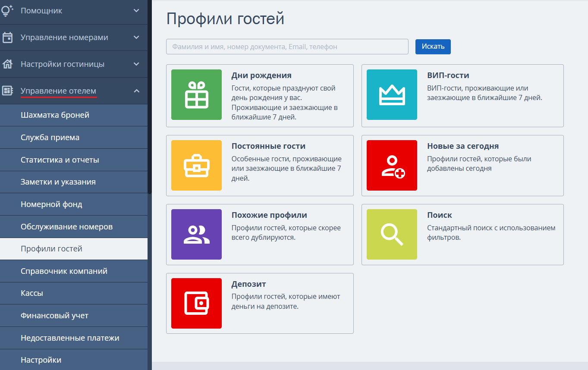Click the lightbulb icon beside Помощник
Image resolution: width=588 pixels, height=370 pixels.
(7, 11)
